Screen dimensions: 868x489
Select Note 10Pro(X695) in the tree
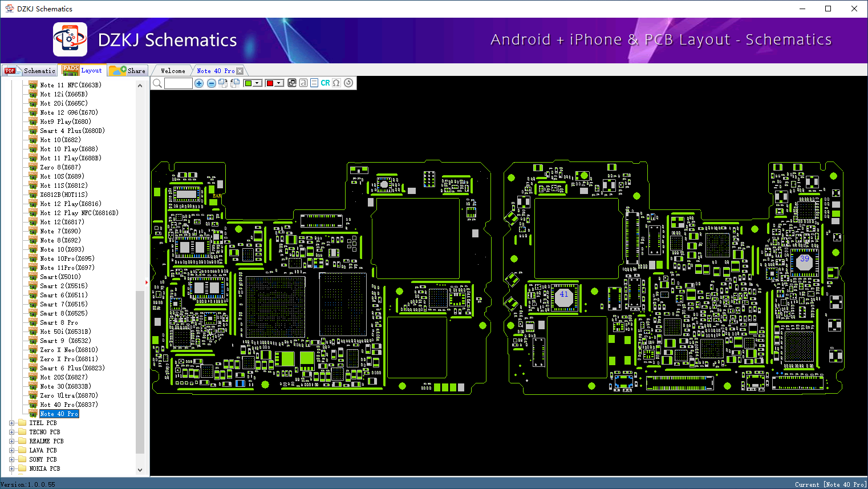click(67, 258)
